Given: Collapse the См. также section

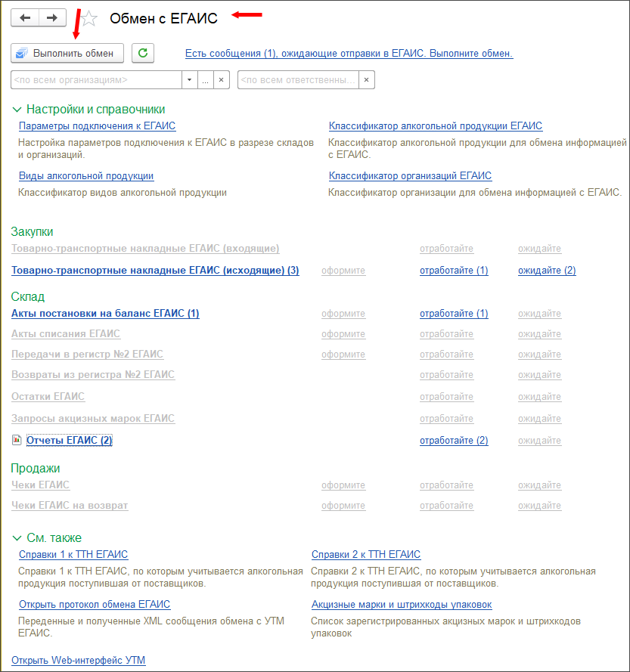Looking at the screenshot, I should [x=17, y=538].
